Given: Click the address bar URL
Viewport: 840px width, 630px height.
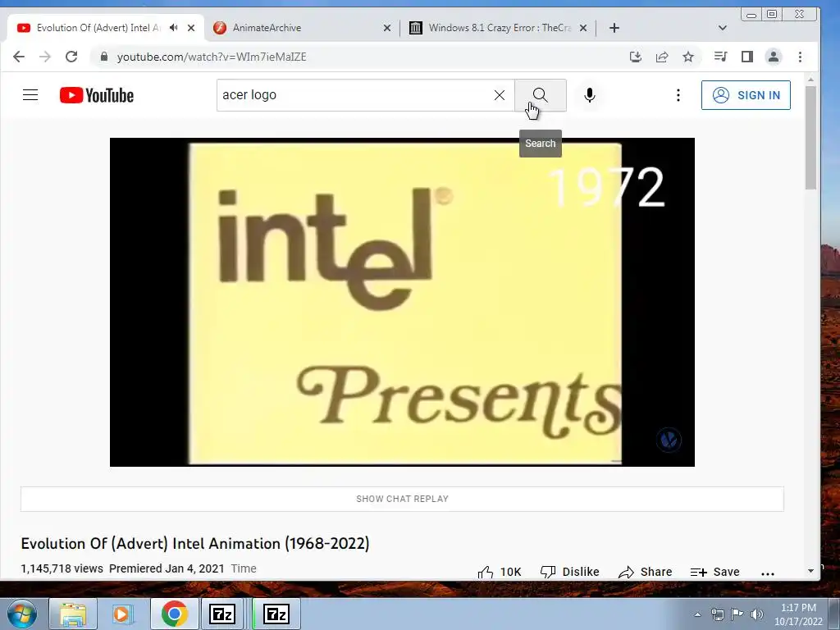Looking at the screenshot, I should [212, 57].
